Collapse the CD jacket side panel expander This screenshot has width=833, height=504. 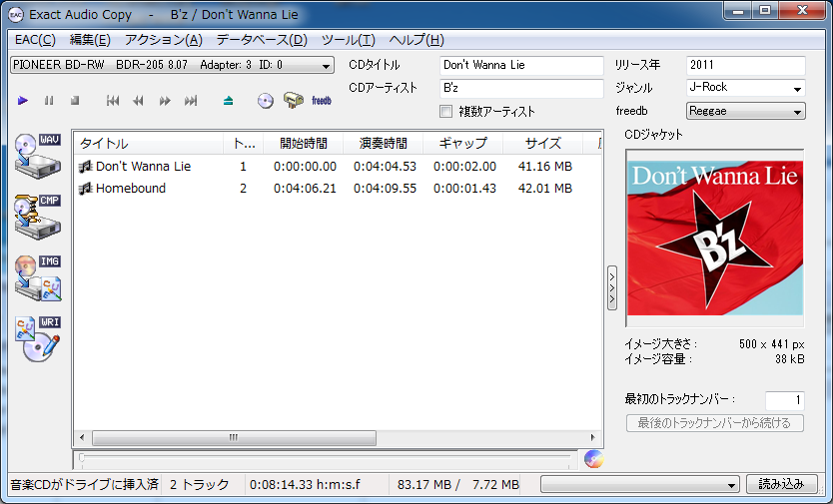tap(612, 287)
